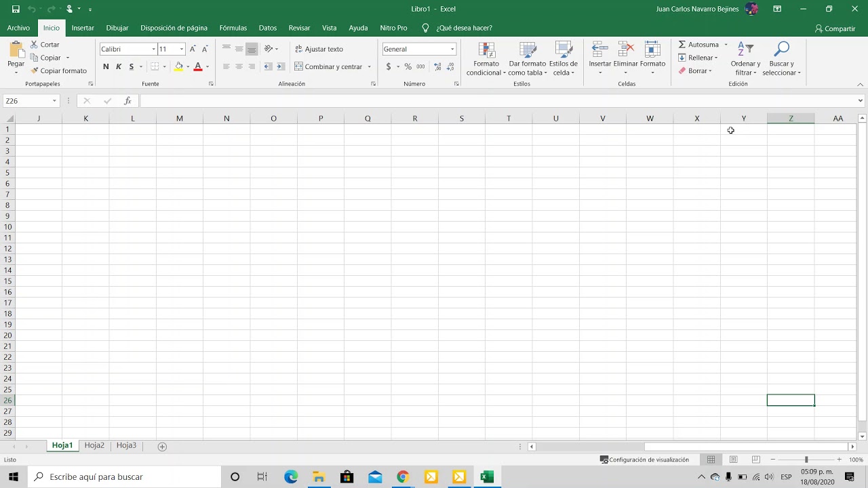Click the Compartir button
Image resolution: width=868 pixels, height=488 pixels.
(x=835, y=28)
